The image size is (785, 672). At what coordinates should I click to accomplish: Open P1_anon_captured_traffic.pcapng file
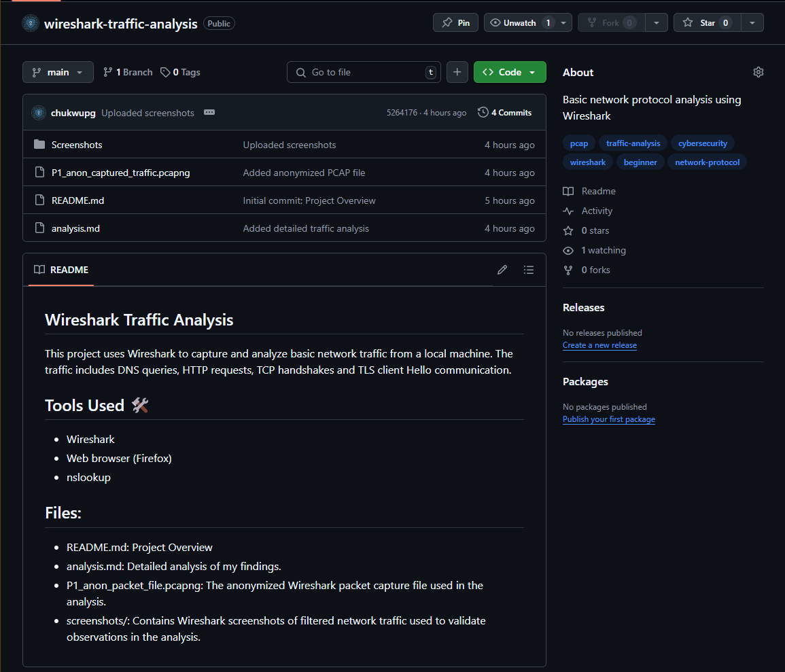pyautogui.click(x=121, y=173)
